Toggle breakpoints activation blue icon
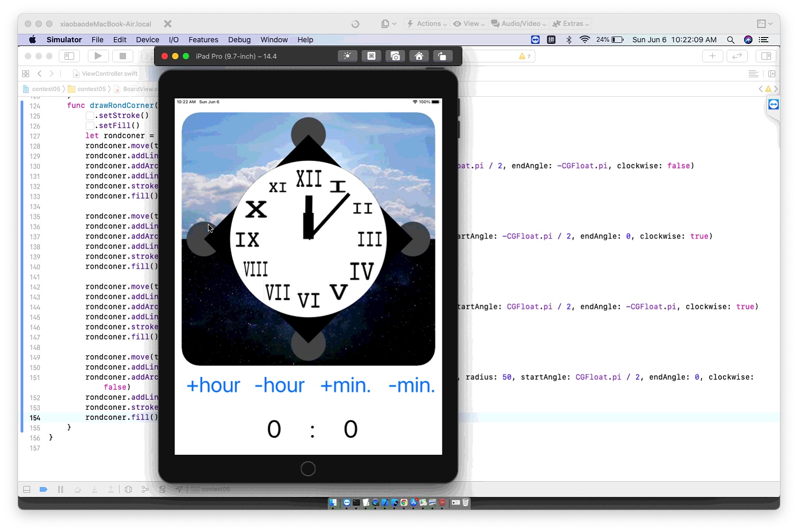The height and width of the screenshot is (532, 798). pyautogui.click(x=43, y=490)
